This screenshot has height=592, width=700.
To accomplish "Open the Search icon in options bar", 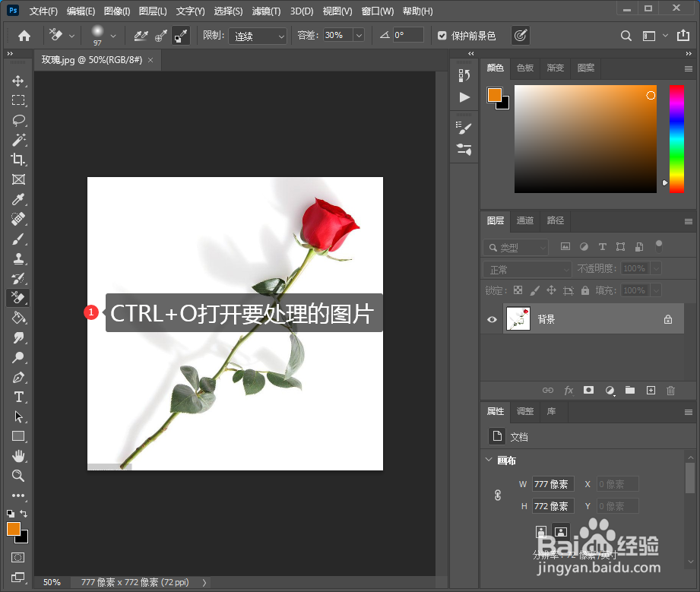I will coord(626,36).
